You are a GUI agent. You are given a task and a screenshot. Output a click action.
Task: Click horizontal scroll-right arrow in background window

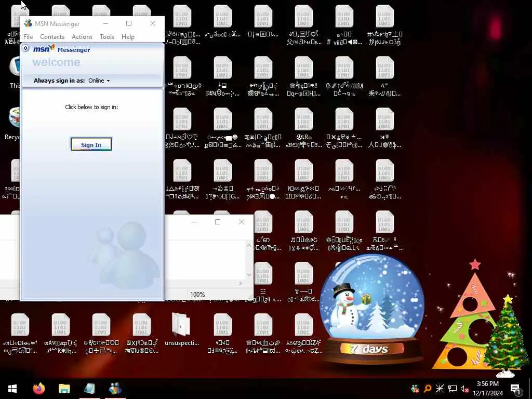pos(241,284)
